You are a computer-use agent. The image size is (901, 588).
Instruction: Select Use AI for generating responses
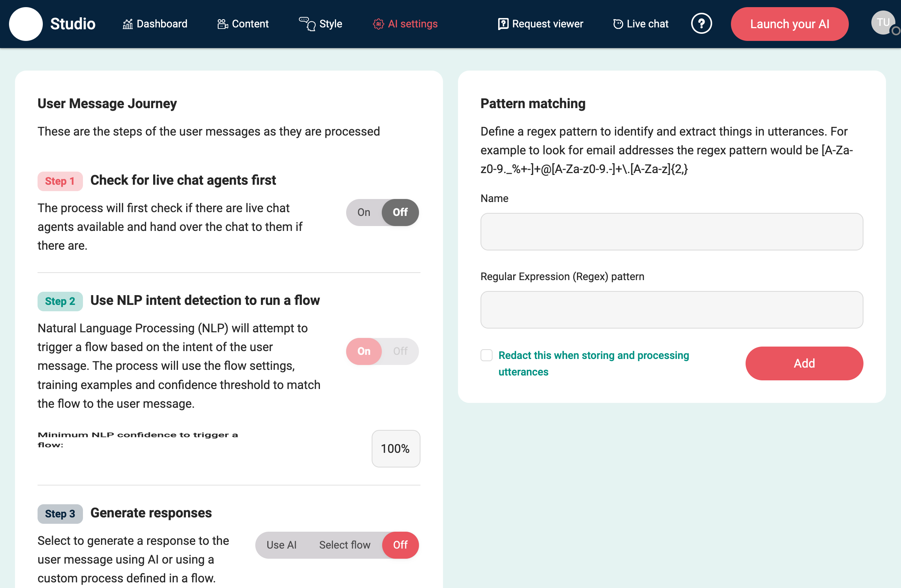coord(281,545)
